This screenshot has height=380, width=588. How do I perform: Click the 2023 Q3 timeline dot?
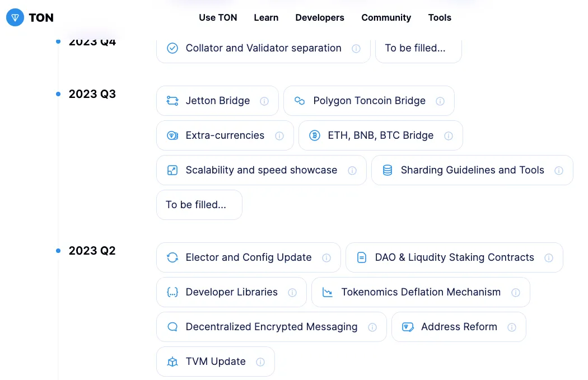(58, 94)
